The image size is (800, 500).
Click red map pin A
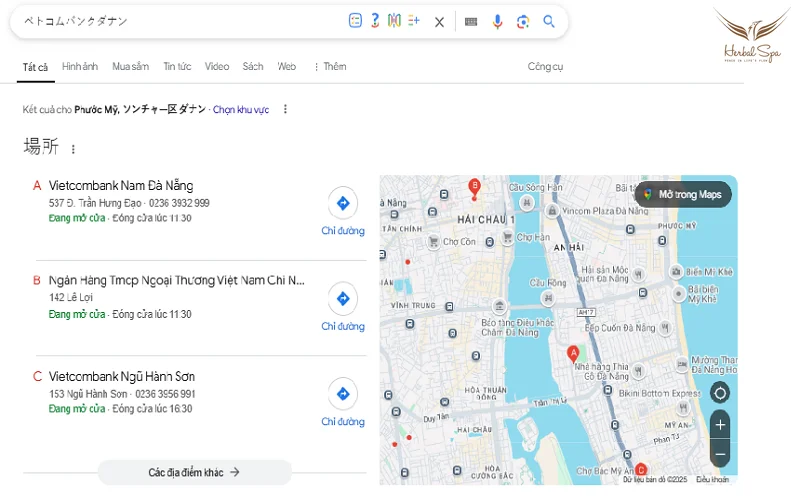pos(573,354)
